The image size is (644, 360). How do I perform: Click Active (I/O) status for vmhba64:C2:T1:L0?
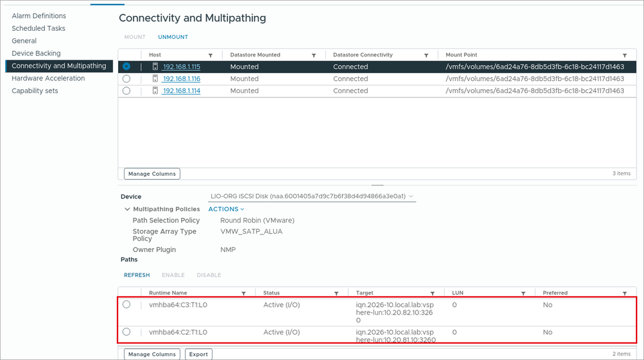click(x=281, y=332)
